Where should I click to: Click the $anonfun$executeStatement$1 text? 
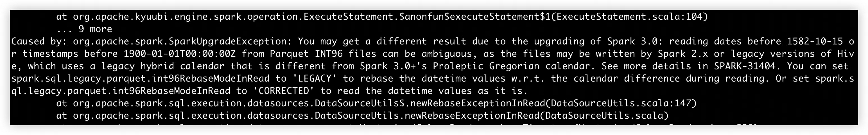pyautogui.click(x=475, y=17)
